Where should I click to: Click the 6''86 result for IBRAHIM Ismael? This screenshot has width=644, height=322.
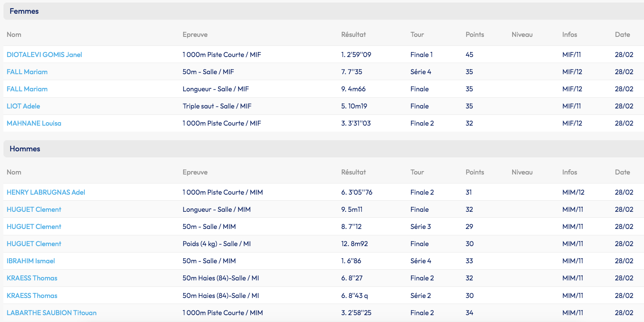[352, 261]
